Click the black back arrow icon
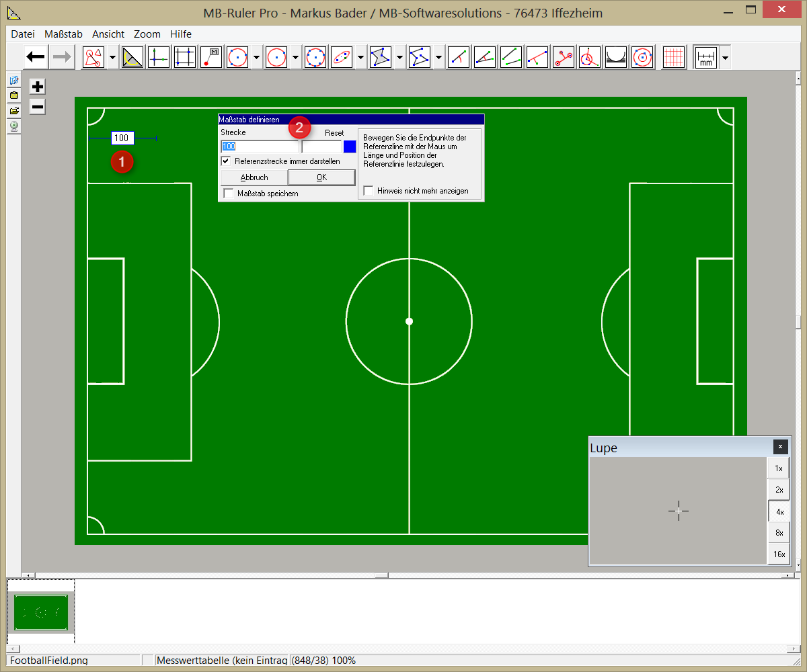Viewport: 807px width, 672px height. [x=36, y=58]
